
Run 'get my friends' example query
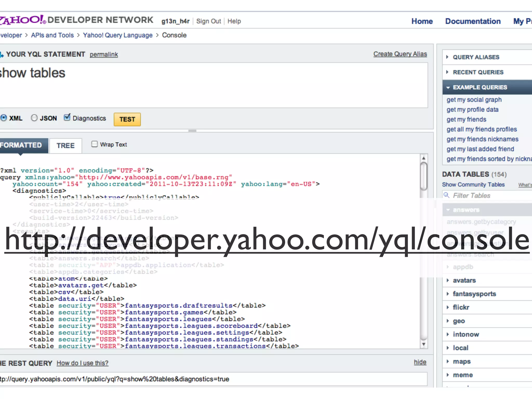(467, 119)
